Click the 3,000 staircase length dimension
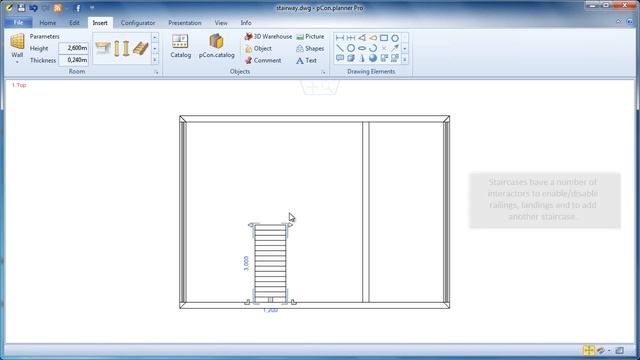Image resolution: width=640 pixels, height=360 pixels. (x=246, y=264)
